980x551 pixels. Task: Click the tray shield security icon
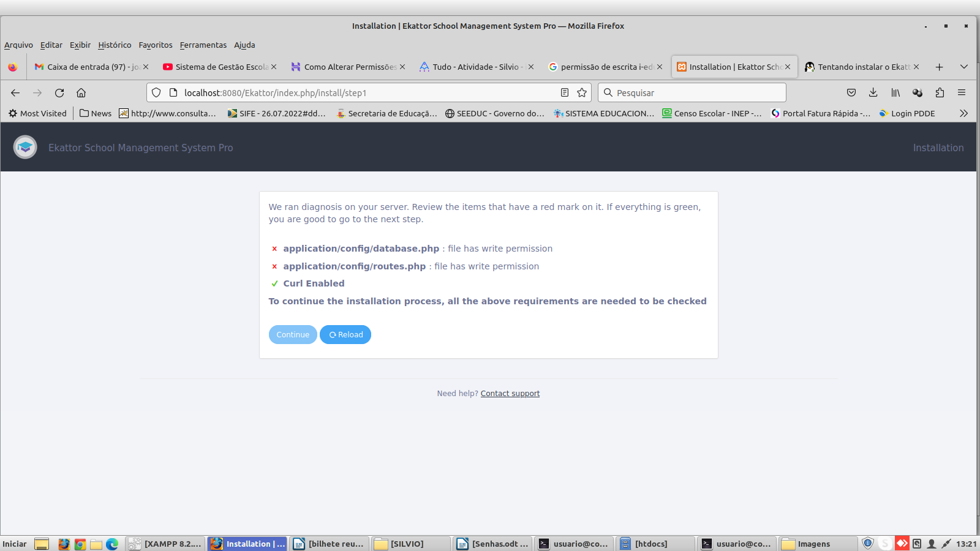(868, 543)
